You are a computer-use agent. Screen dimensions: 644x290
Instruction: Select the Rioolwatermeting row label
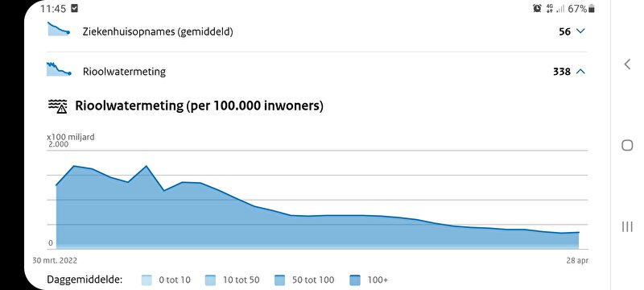[124, 72]
